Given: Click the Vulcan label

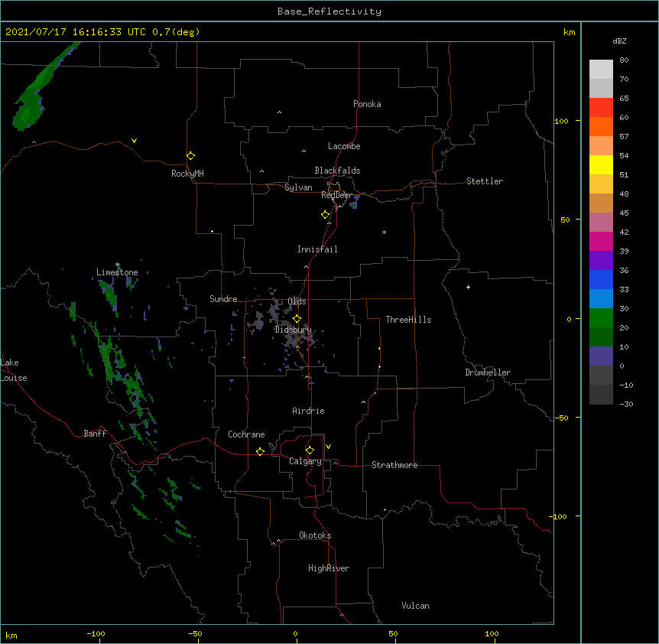Looking at the screenshot, I should point(415,606).
